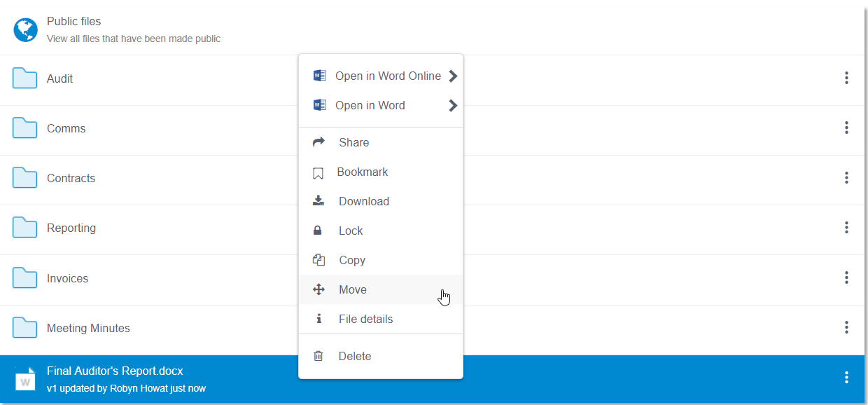Open the three-dot menu for the Audit folder
The width and height of the screenshot is (868, 405).
point(846,78)
